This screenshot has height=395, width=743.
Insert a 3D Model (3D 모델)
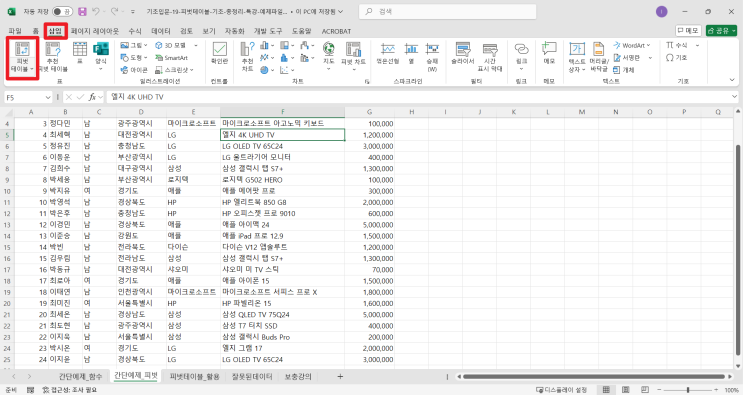coord(172,45)
